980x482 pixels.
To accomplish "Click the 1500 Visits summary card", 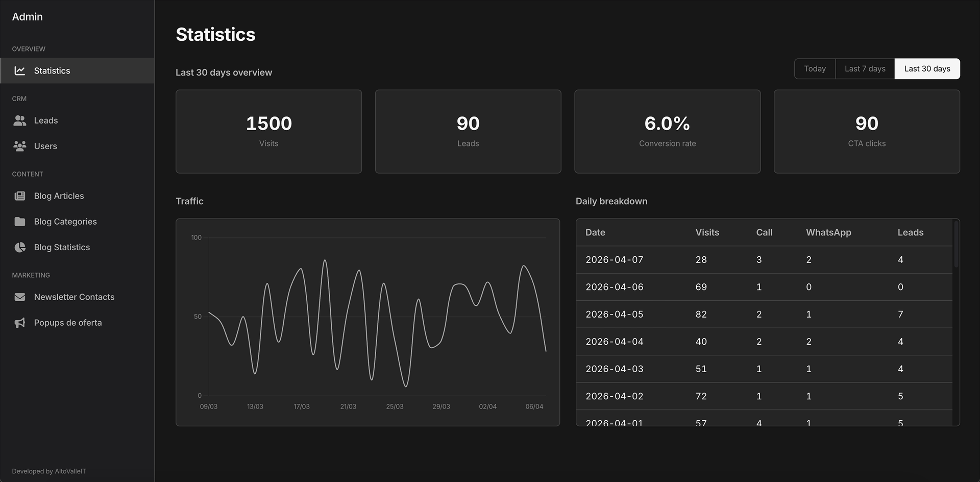I will coord(269,131).
